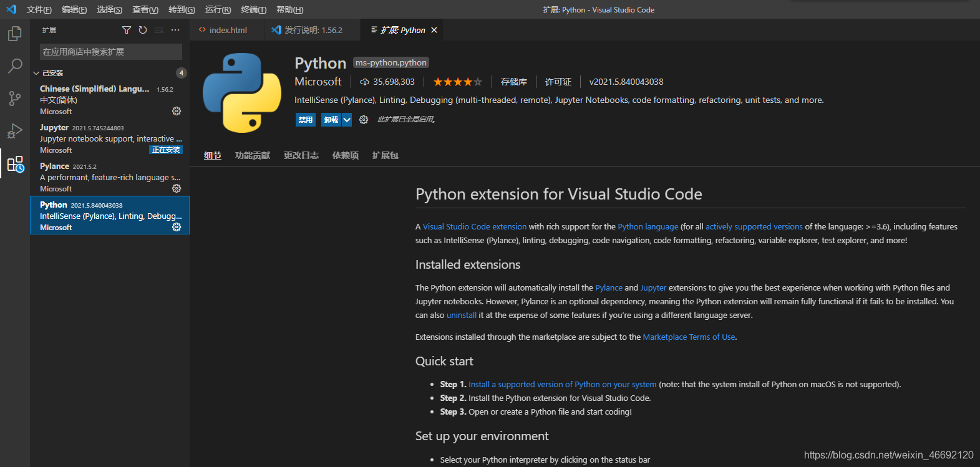Image resolution: width=980 pixels, height=467 pixels.
Task: Open the Jupyter link in readme
Action: [653, 288]
